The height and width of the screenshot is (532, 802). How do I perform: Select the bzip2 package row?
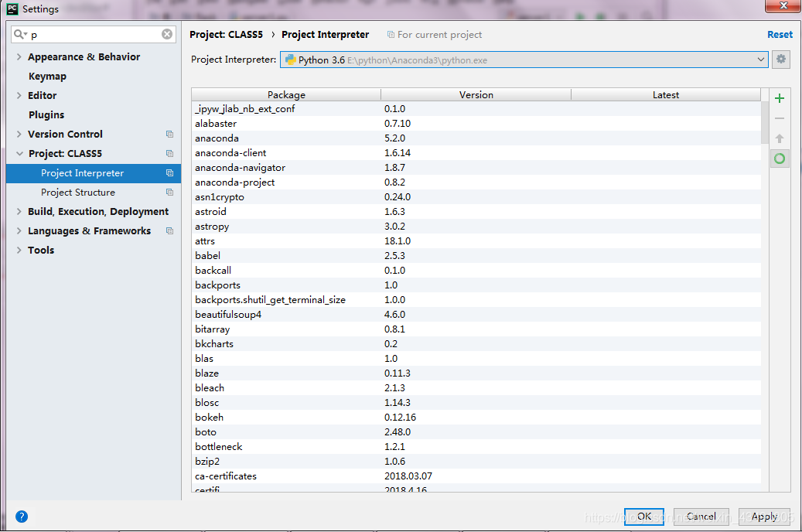476,462
